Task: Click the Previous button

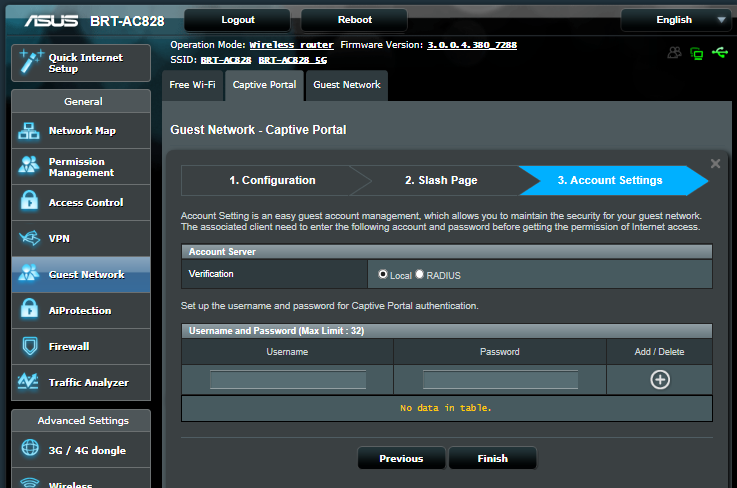Action: pyautogui.click(x=401, y=459)
